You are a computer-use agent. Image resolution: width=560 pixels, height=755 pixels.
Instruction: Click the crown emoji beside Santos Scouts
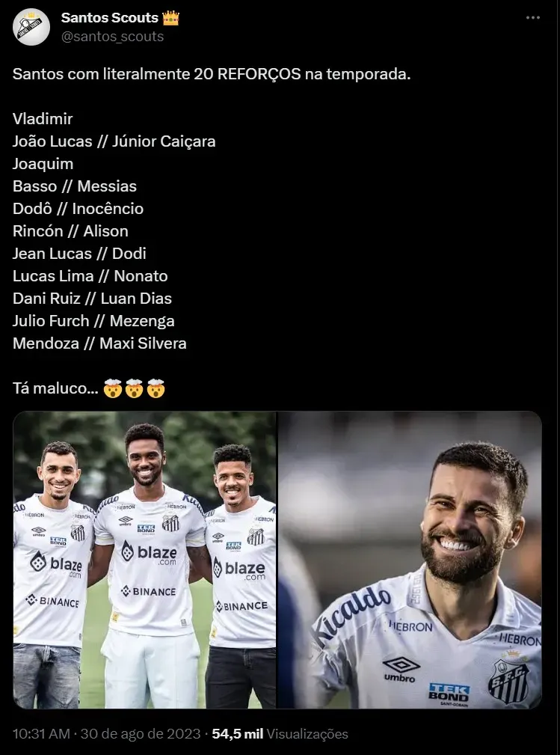coord(170,18)
